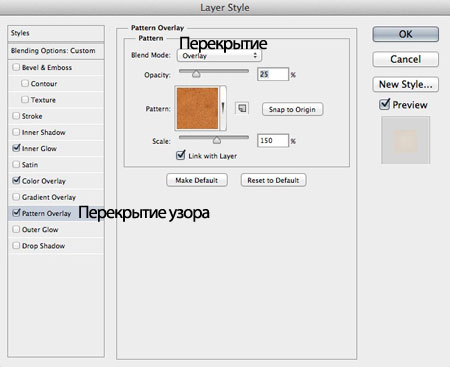450x367 pixels.
Task: Click the Cancel button
Action: coord(405,59)
